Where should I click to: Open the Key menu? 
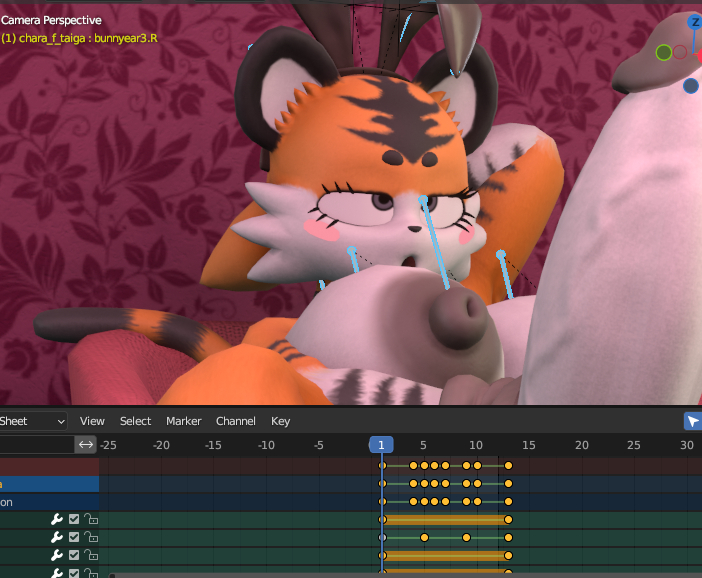click(280, 421)
